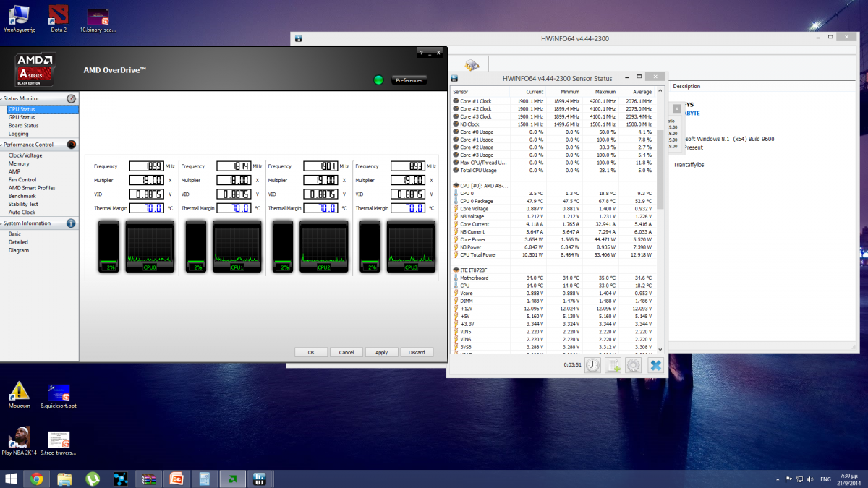Click the Preferences button
Viewport: 868px width, 488px height.
pos(409,80)
